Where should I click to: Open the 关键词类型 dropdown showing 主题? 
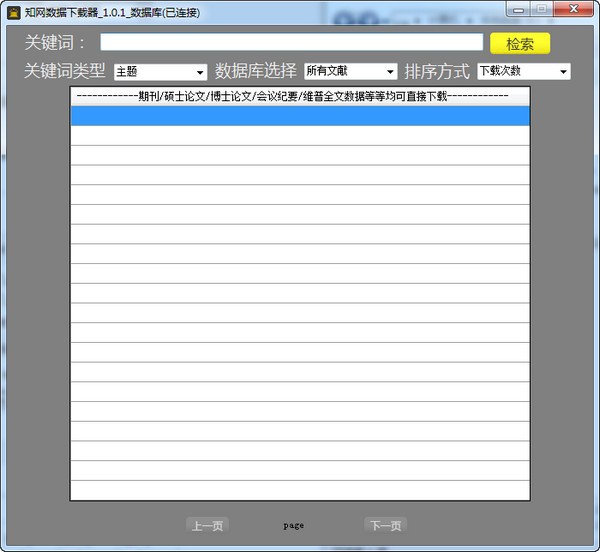tap(160, 72)
